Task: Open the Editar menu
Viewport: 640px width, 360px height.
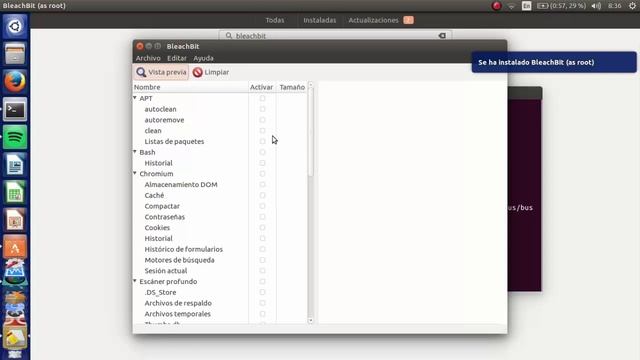Action: [177, 58]
